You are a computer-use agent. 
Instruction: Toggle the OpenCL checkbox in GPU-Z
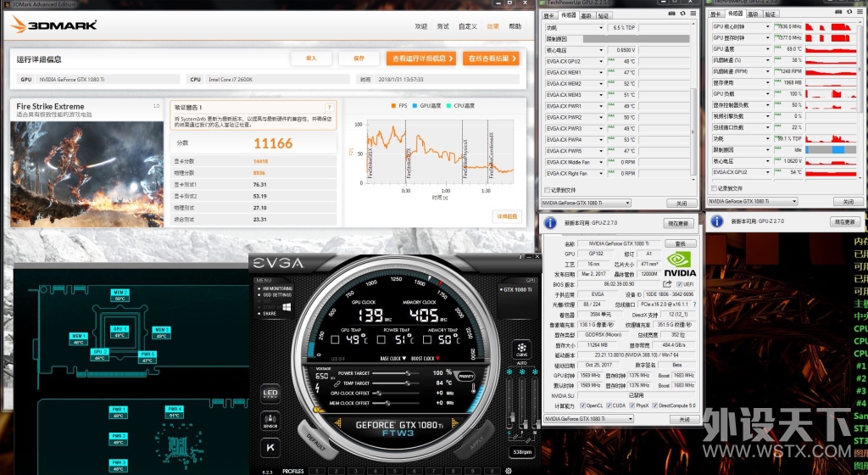(x=581, y=405)
